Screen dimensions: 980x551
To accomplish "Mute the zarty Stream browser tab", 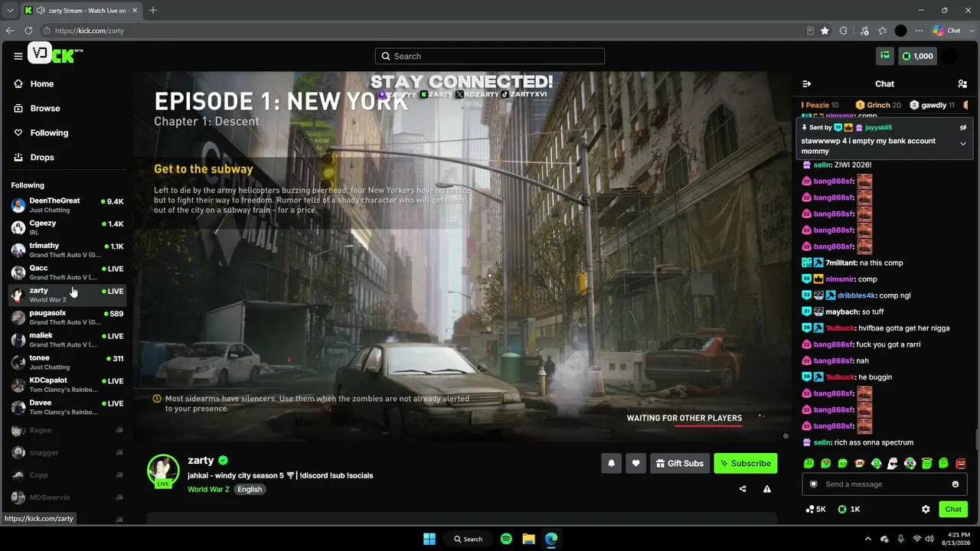I will (40, 11).
